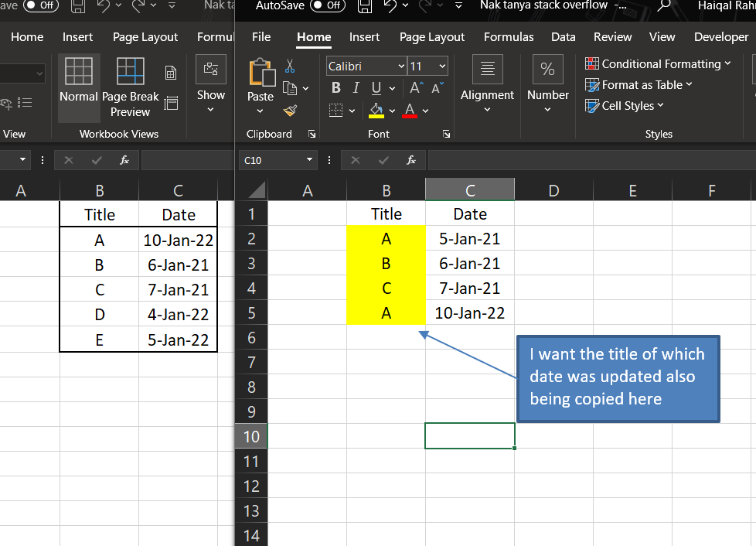Open the font name Calibri dropdown
The height and width of the screenshot is (546, 756).
[x=400, y=66]
